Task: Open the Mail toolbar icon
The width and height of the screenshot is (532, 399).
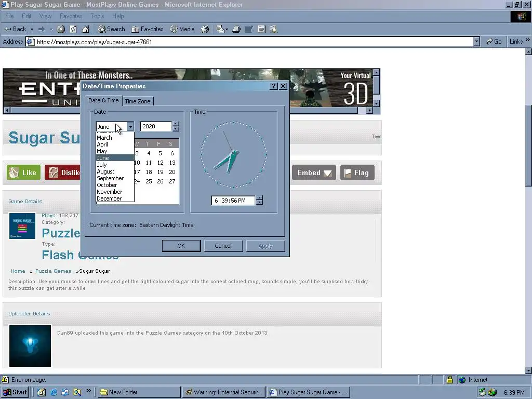Action: (220, 29)
